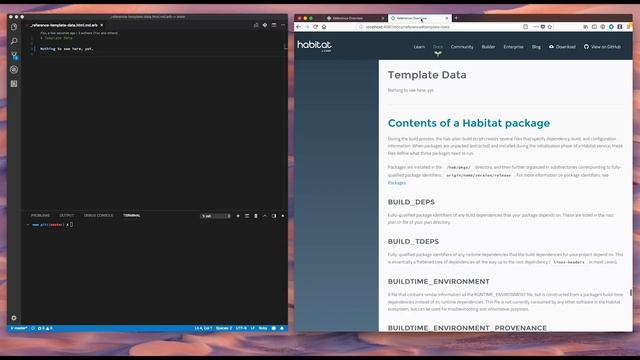Screen dimensions: 640x360
Task: Open the browser Library icon
Action: coord(585,27)
